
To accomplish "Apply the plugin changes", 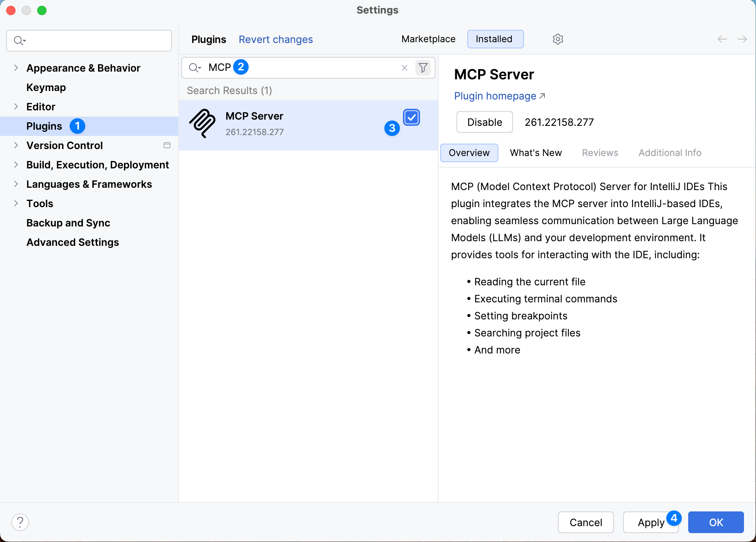I will [x=650, y=522].
